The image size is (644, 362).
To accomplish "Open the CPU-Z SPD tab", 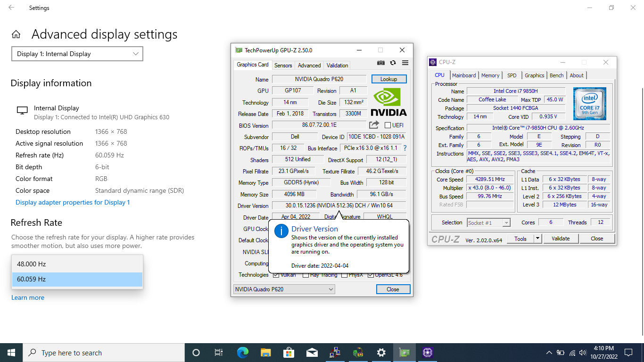I will tap(512, 75).
